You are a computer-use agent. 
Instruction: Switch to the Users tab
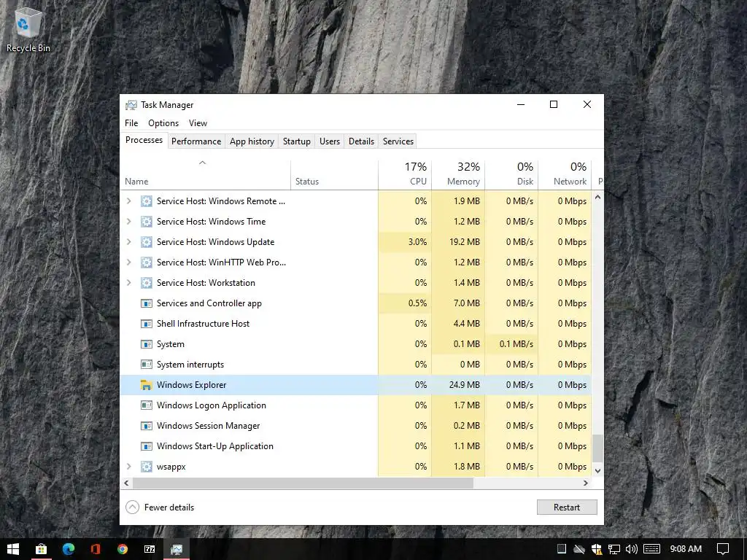330,141
